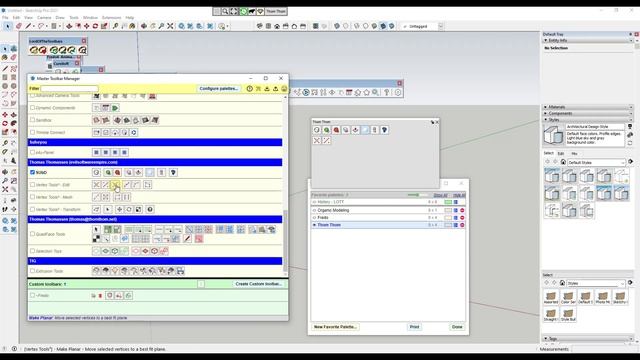This screenshot has height=360, width=640.
Task: Check the Dynamic Components checkbox
Action: 32,108
